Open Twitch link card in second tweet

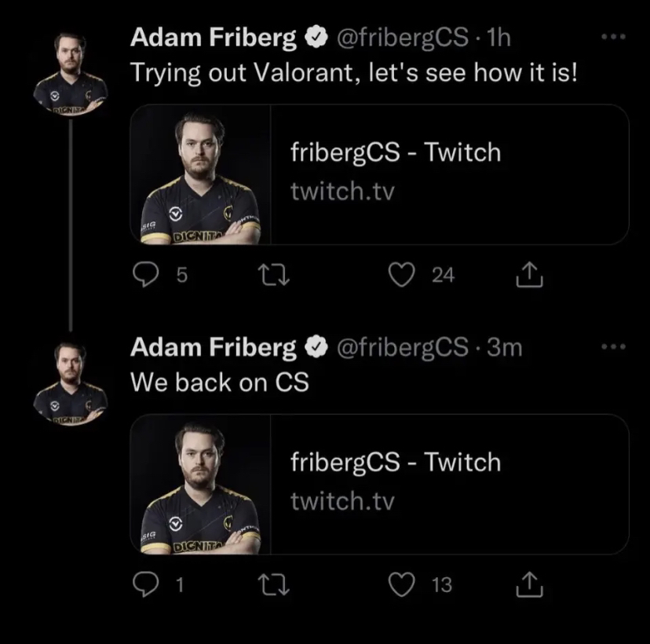click(x=447, y=484)
